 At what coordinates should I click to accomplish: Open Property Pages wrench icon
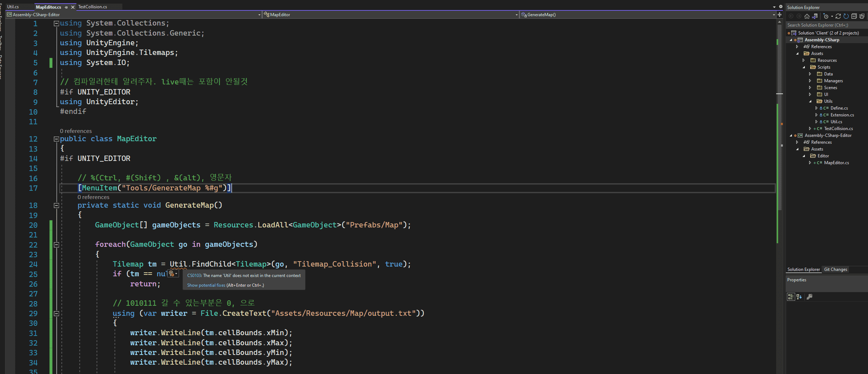click(810, 297)
